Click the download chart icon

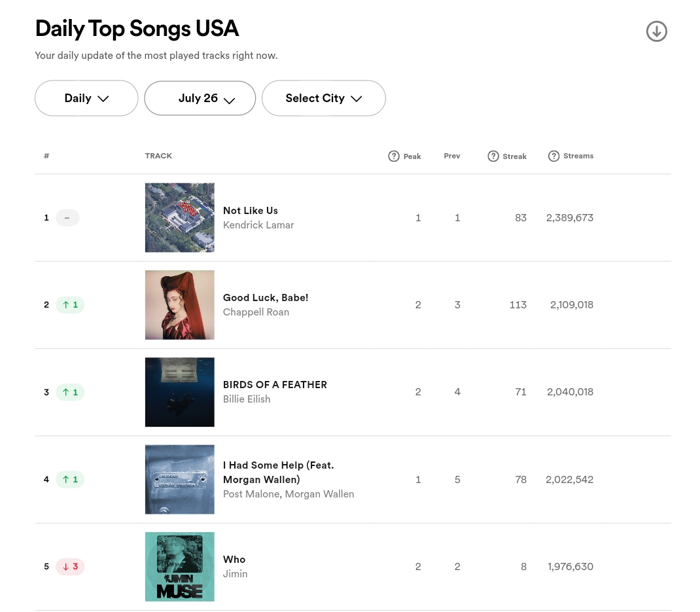pyautogui.click(x=656, y=31)
